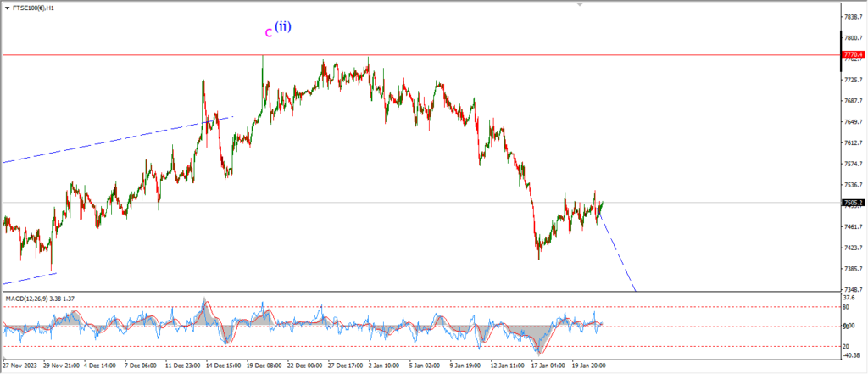This screenshot has height=374, width=868.
Task: Click the gray chart shift triangle marker
Action: (x=580, y=3)
